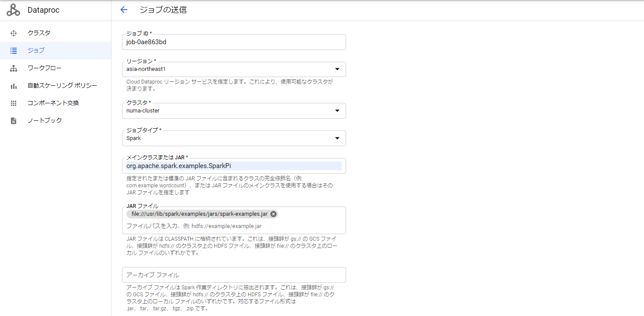The height and width of the screenshot is (316, 644).
Task: Select the asia-northeast1 region value
Action: pyautogui.click(x=146, y=69)
